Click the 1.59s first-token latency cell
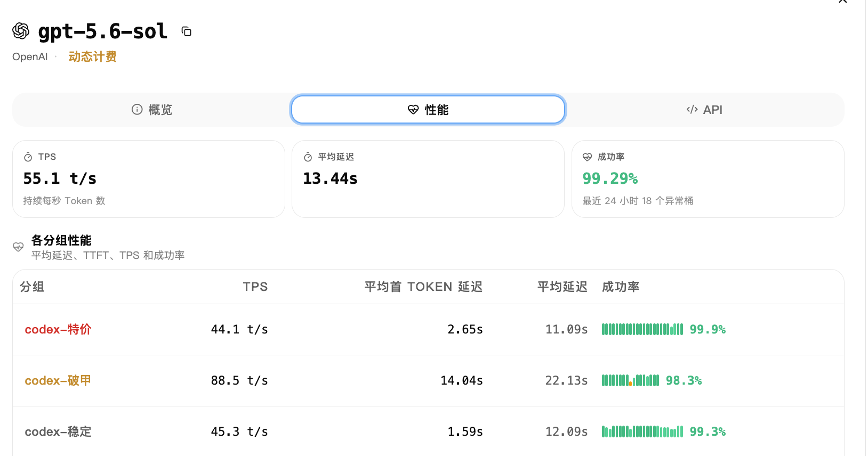 (x=465, y=431)
